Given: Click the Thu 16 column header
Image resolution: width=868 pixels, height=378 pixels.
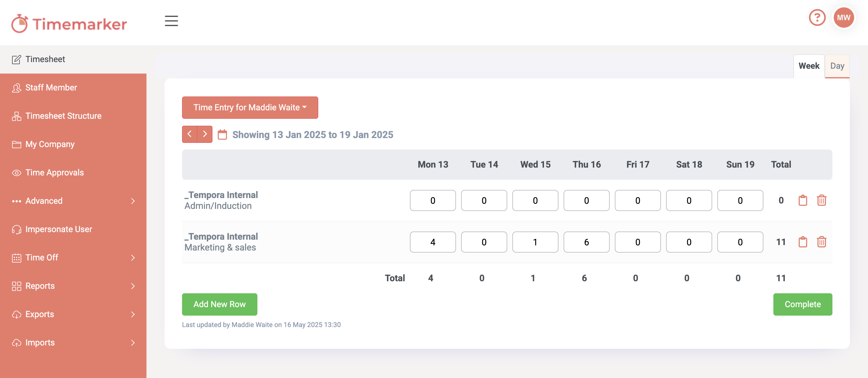Looking at the screenshot, I should [586, 164].
